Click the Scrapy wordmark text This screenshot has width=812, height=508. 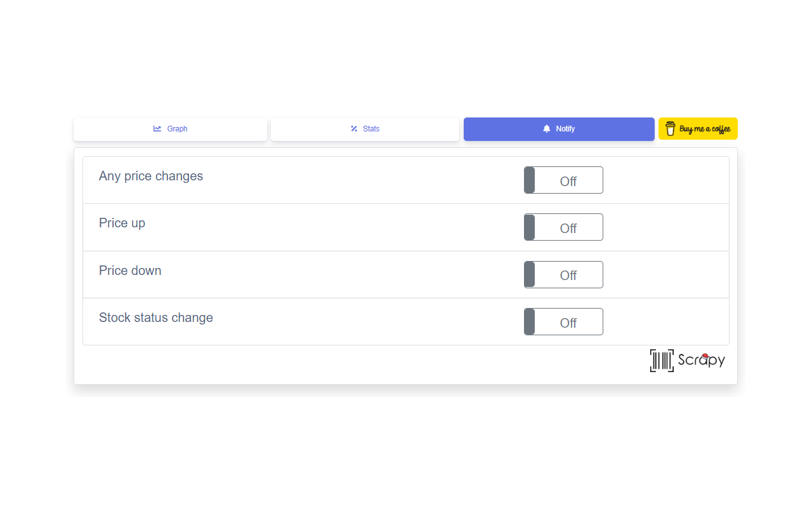pos(700,361)
